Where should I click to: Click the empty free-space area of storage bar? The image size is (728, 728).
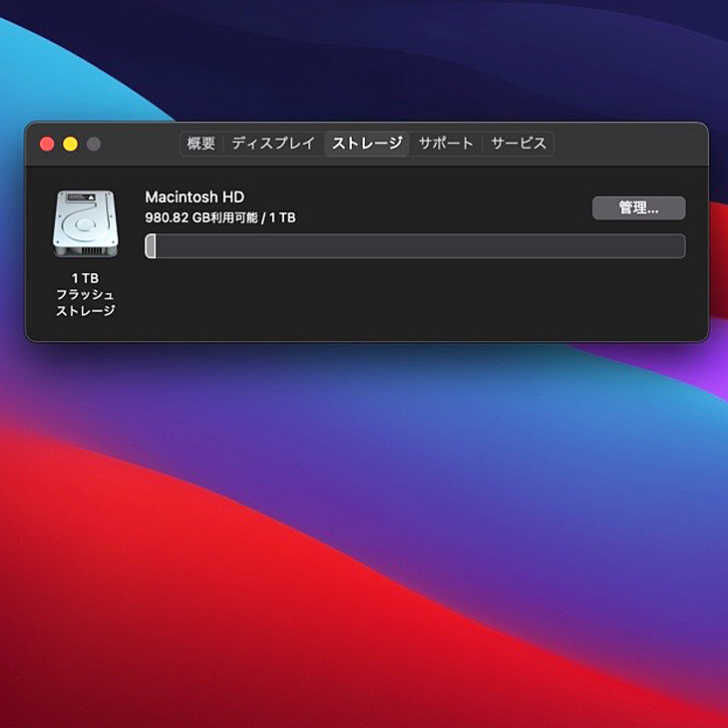[419, 246]
